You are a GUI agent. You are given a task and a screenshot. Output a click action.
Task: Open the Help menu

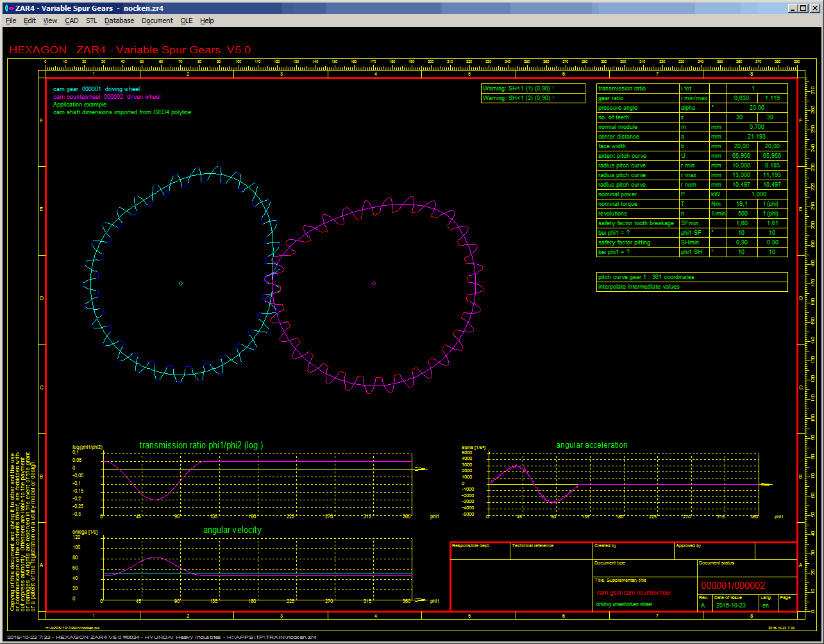tap(206, 21)
